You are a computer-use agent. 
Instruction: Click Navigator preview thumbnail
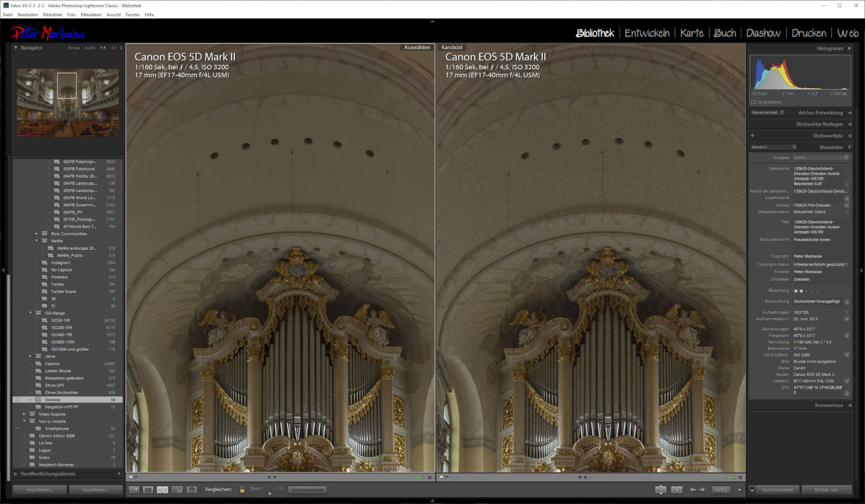(68, 103)
